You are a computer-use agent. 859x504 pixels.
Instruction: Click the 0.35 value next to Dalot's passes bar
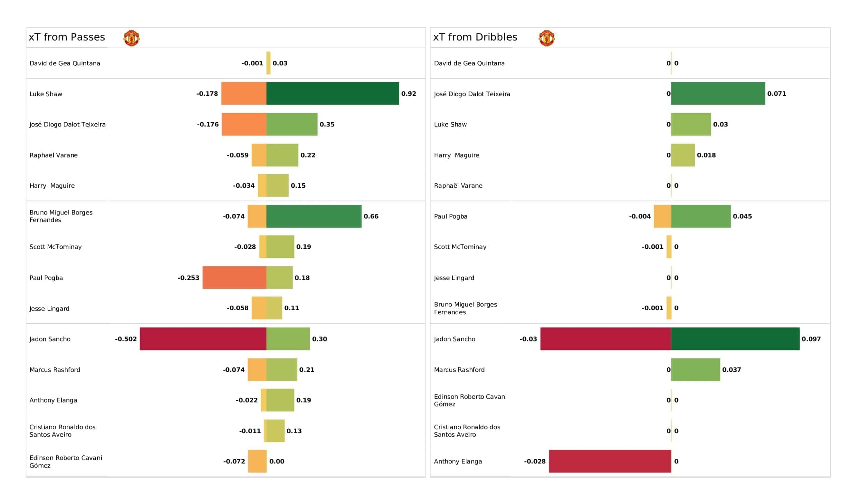point(326,124)
